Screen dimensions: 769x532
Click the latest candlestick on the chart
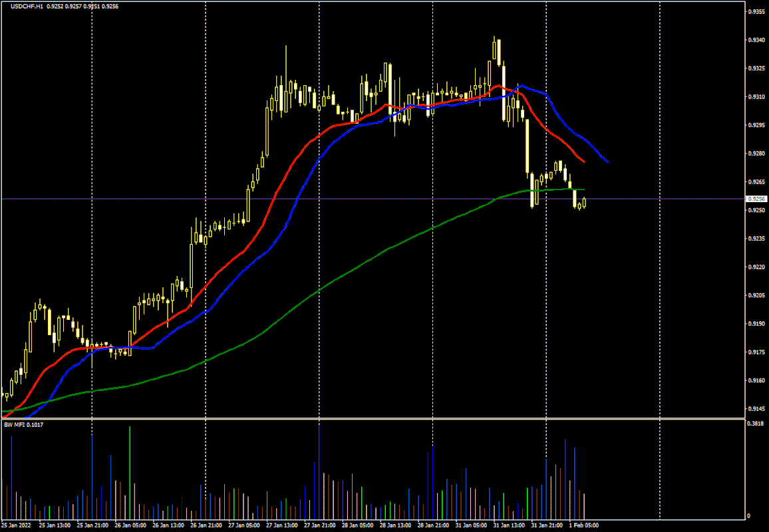(584, 203)
